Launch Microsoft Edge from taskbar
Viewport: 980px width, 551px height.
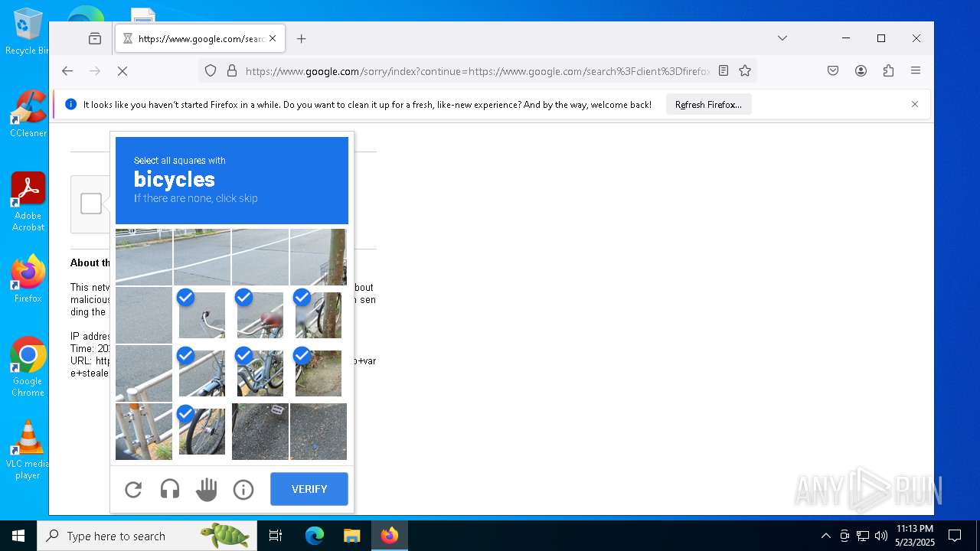[315, 536]
